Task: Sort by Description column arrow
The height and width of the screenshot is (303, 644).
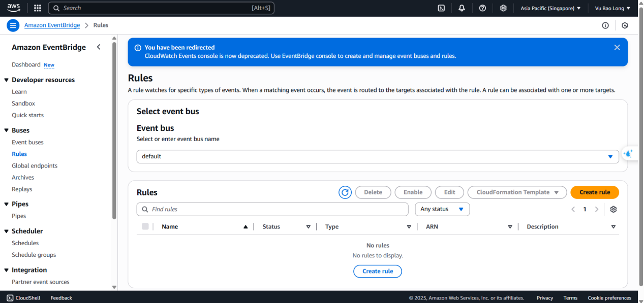Action: (614, 227)
